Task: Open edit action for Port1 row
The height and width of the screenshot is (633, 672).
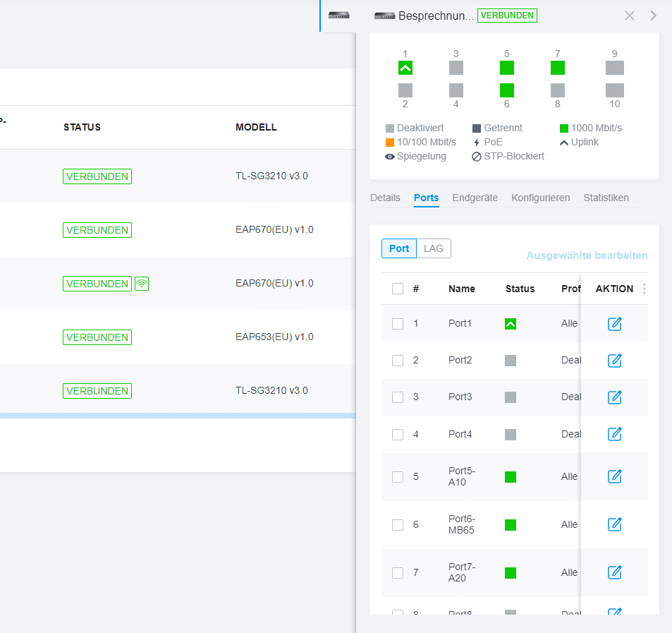Action: [x=615, y=324]
